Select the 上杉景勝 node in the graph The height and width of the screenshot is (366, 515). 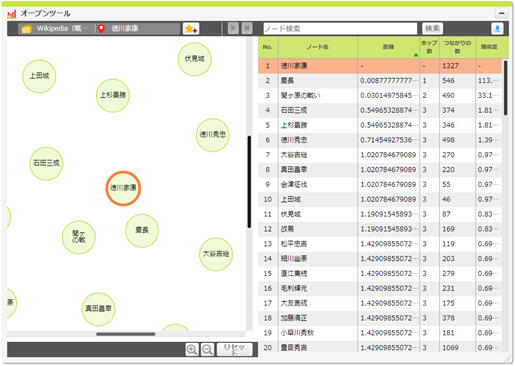tap(113, 95)
